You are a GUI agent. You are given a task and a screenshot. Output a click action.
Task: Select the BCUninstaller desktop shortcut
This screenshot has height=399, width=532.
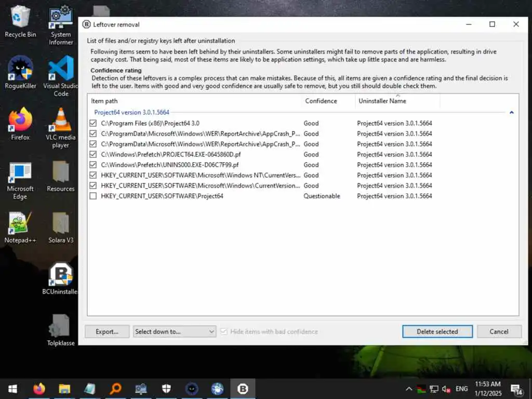(61, 278)
